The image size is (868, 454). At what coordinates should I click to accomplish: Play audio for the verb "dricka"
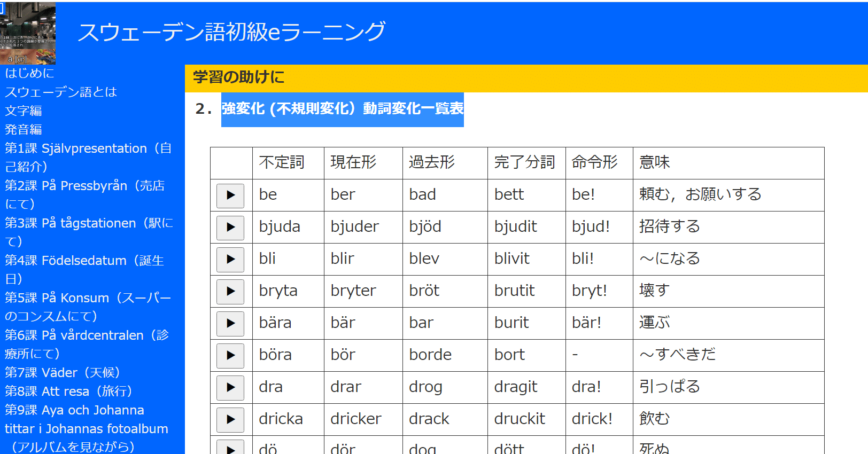(230, 420)
